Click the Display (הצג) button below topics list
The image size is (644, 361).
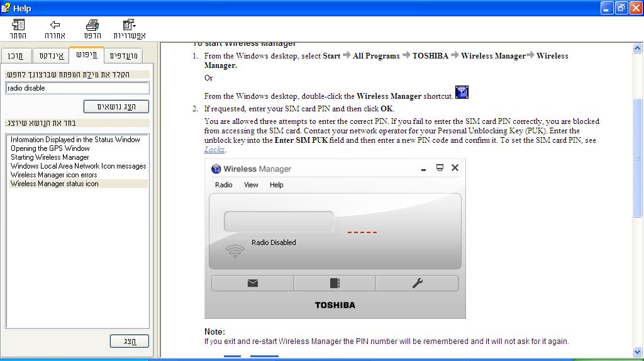click(130, 341)
